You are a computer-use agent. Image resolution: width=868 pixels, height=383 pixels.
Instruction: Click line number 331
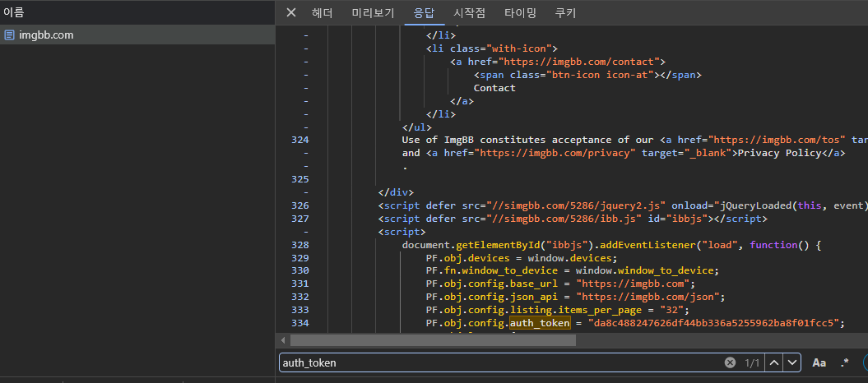(x=300, y=284)
